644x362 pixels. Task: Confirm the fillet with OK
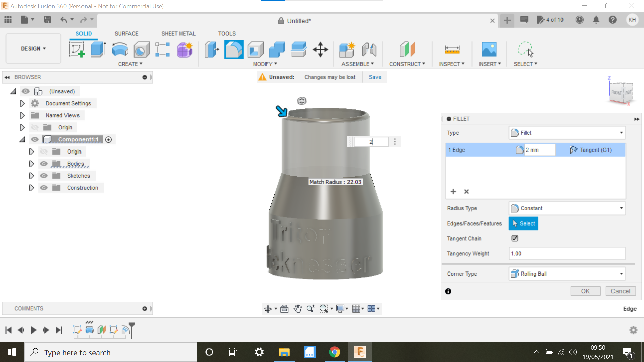pos(585,291)
